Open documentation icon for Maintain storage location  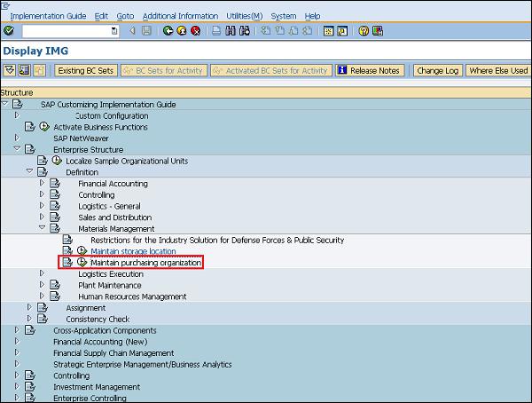tap(67, 251)
